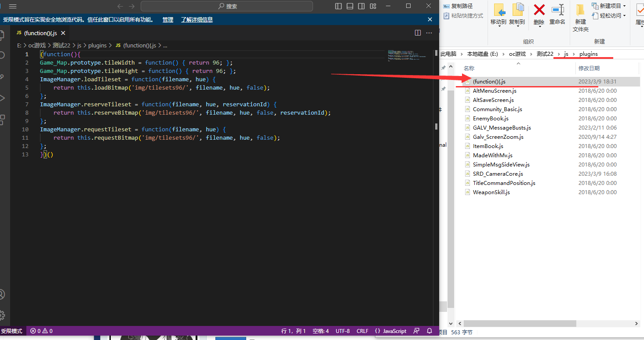Change the CRLF end of line sequence

[x=363, y=331]
